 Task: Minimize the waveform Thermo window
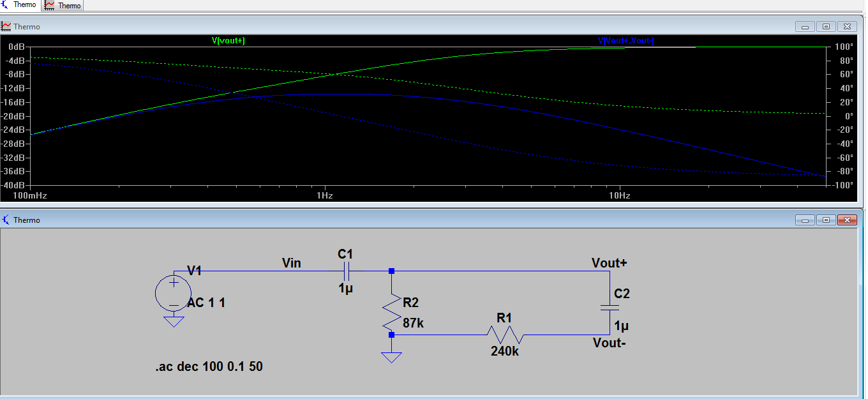pyautogui.click(x=805, y=27)
